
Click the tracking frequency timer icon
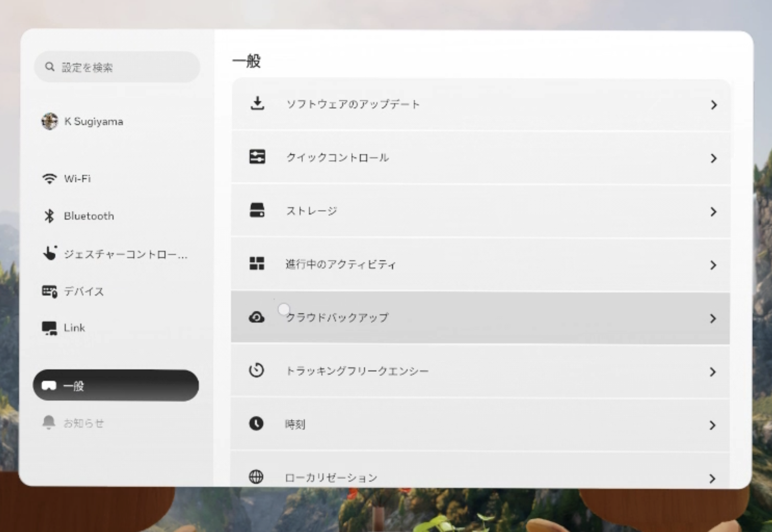click(x=257, y=370)
